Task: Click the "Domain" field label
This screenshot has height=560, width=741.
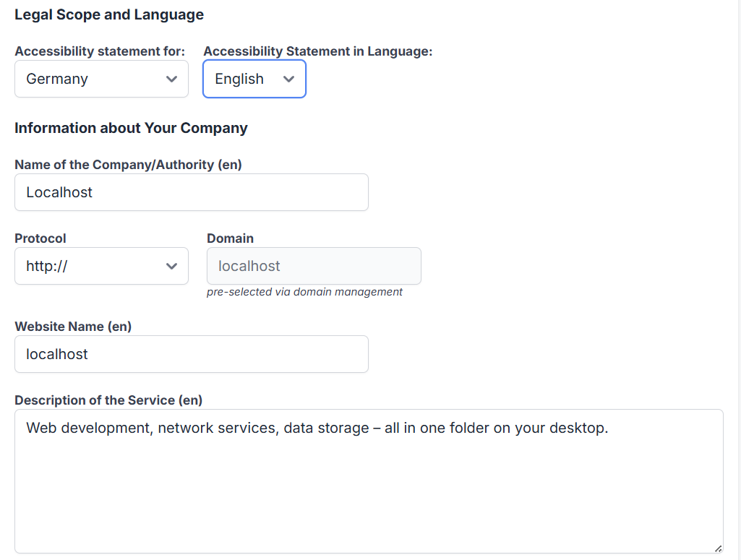Action: point(230,238)
